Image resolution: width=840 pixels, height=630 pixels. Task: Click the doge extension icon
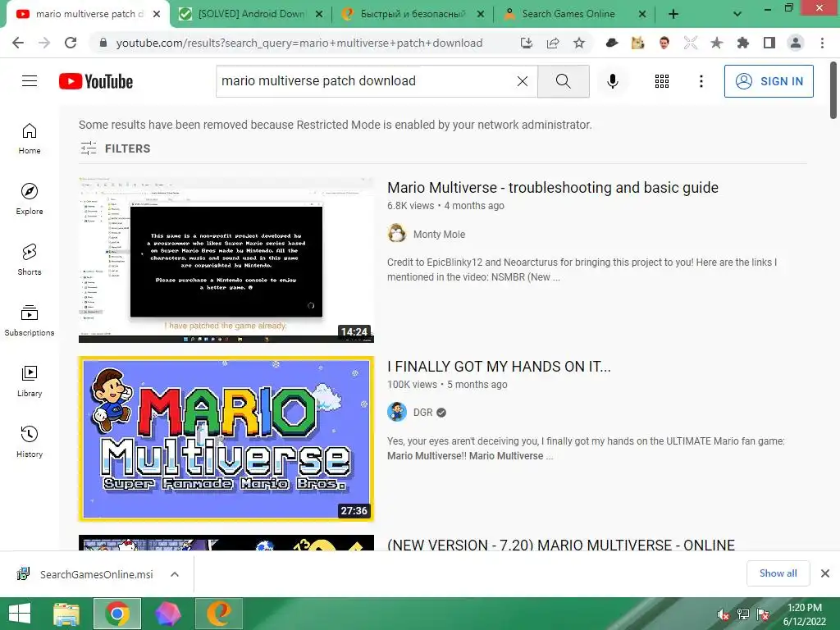[x=637, y=43]
